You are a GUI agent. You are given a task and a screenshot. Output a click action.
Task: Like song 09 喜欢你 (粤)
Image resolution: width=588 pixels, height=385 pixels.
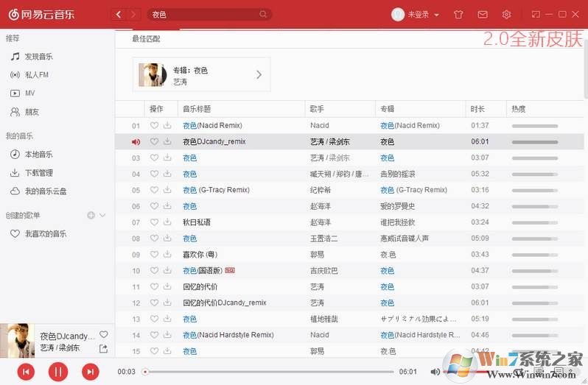coord(154,254)
